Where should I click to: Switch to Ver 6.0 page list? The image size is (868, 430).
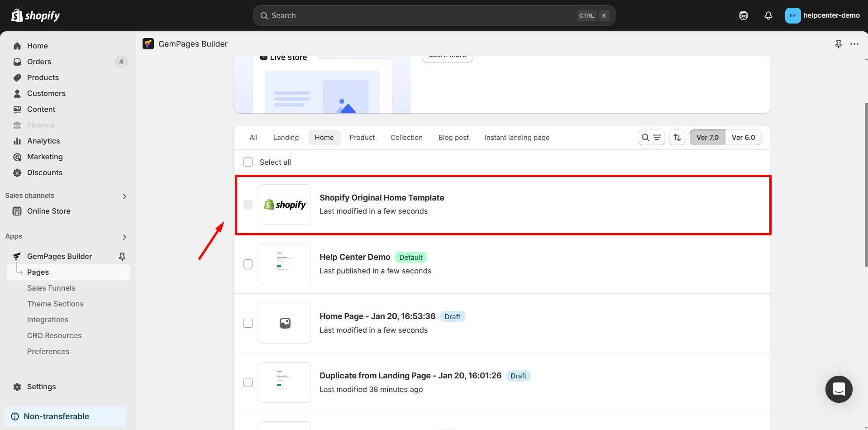tap(744, 137)
